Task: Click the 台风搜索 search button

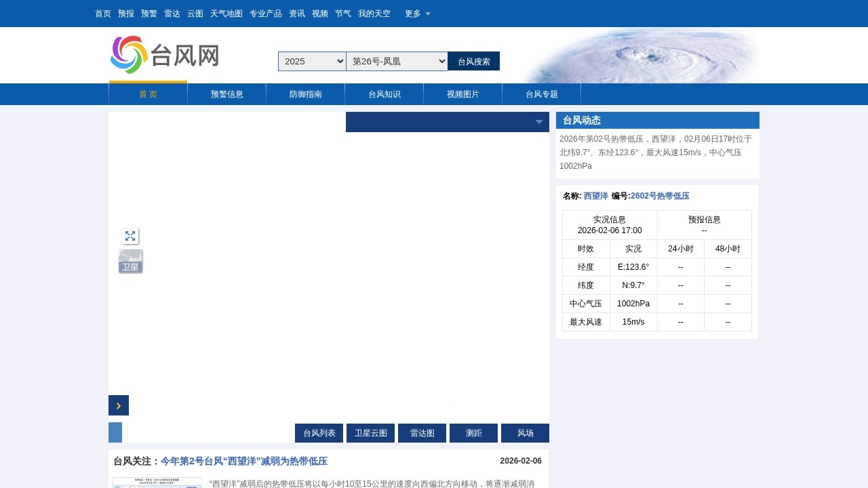Action: click(473, 61)
